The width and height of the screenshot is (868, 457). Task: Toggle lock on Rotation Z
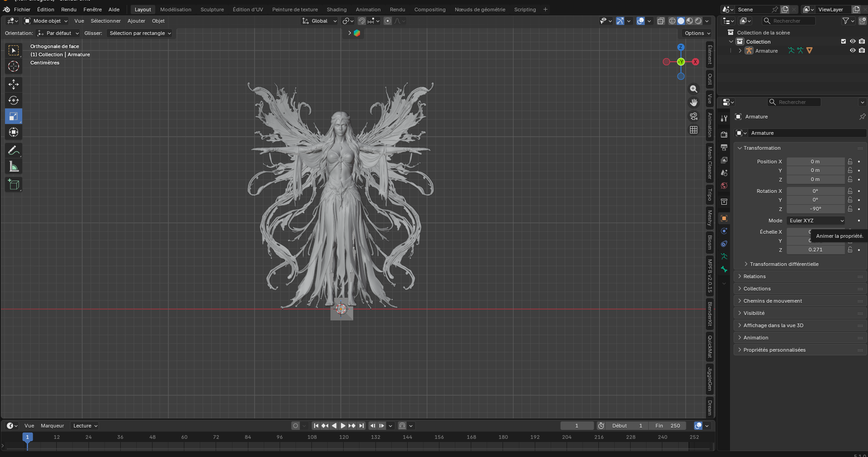coord(850,209)
